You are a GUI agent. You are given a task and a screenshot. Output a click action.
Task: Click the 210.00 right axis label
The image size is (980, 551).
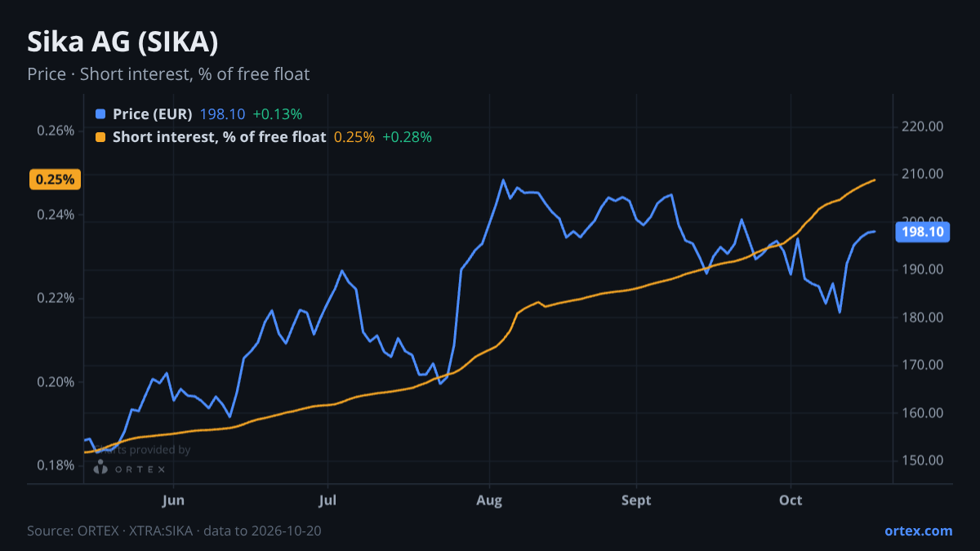[x=924, y=174]
